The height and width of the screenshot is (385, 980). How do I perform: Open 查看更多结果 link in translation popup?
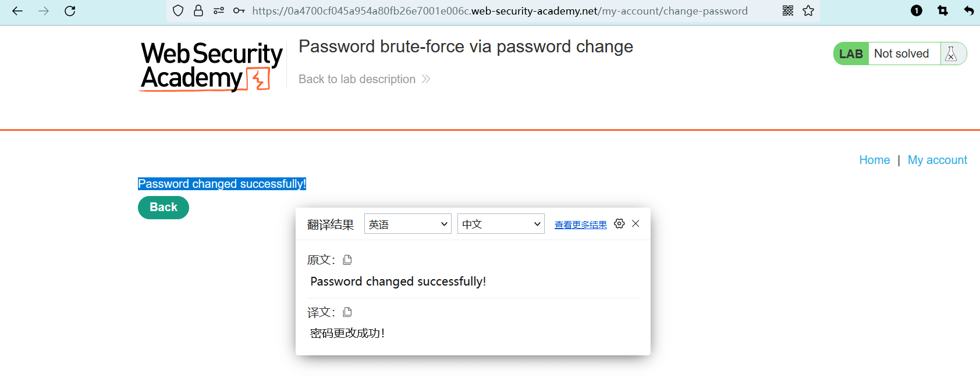(580, 225)
